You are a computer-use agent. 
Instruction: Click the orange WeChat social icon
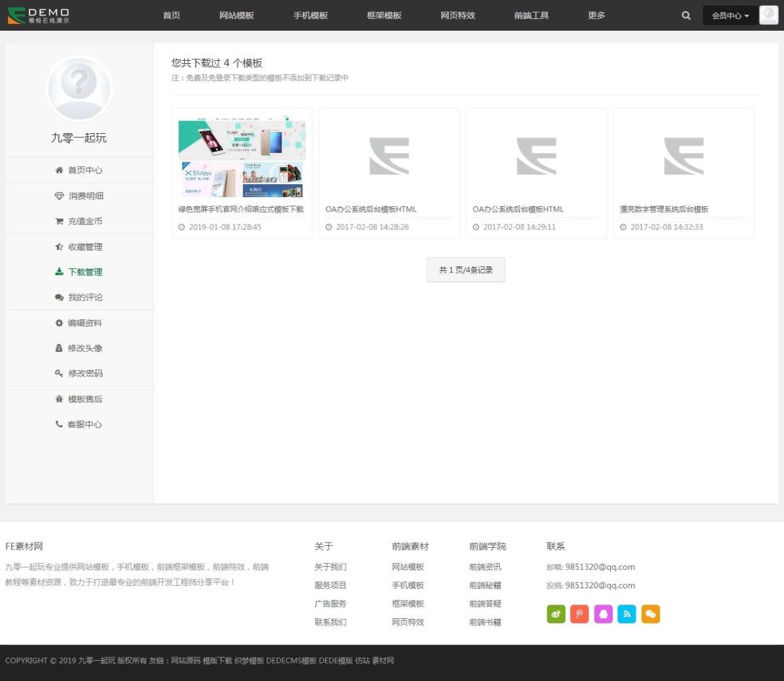point(651,614)
